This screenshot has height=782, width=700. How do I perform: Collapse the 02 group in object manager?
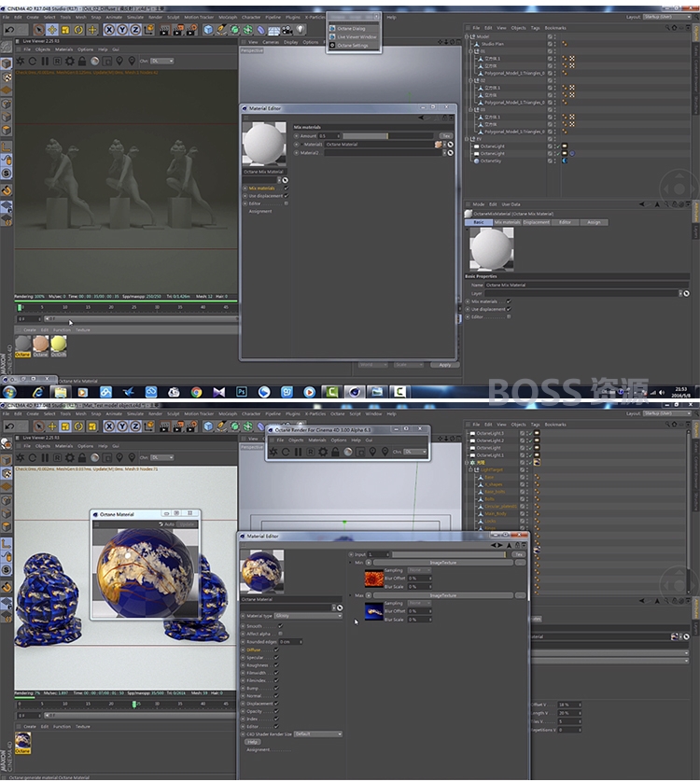click(470, 80)
